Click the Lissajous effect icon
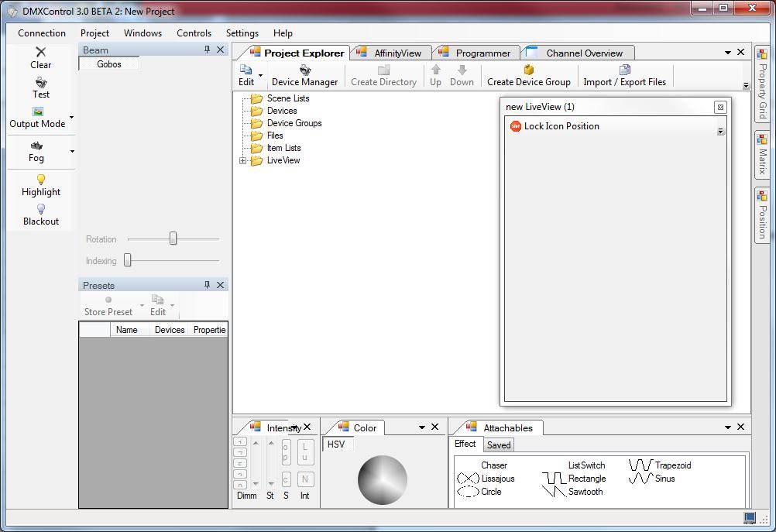Screen dimensions: 776x532 [468, 479]
